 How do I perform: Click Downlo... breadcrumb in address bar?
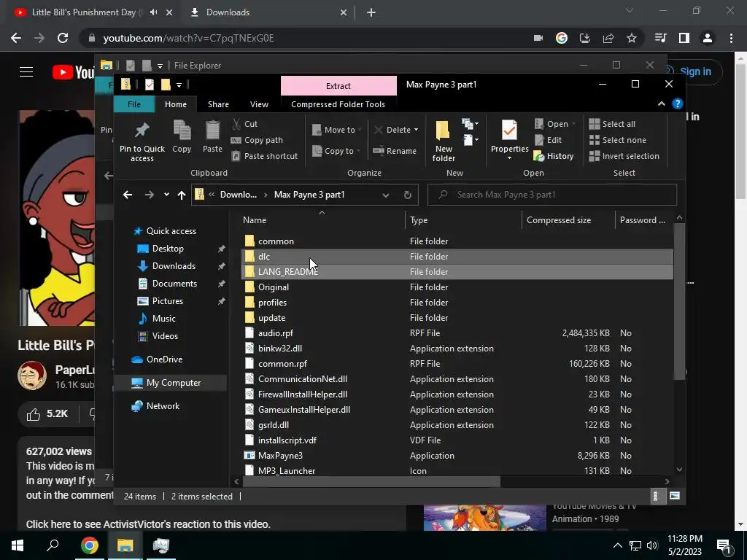tap(239, 195)
